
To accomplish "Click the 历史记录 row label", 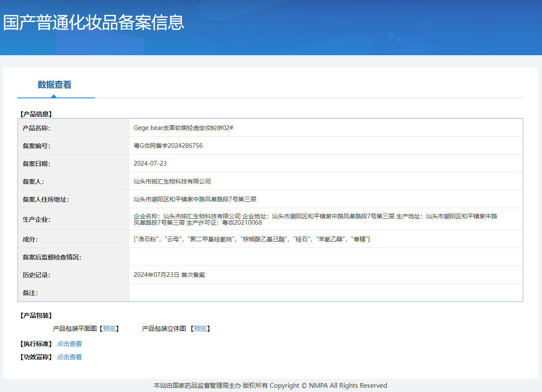I will [37, 275].
